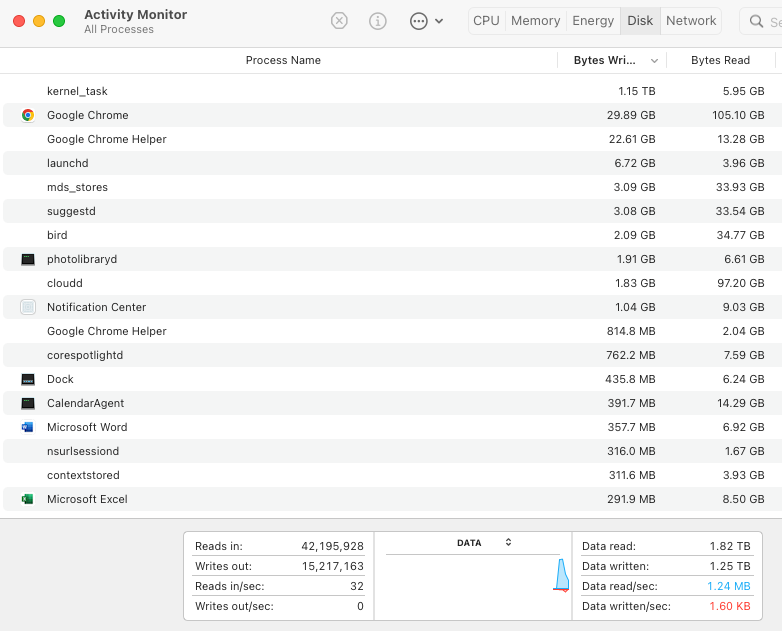This screenshot has height=631, width=782.
Task: Click the 97.20 GB bytes read value
Action: point(741,283)
